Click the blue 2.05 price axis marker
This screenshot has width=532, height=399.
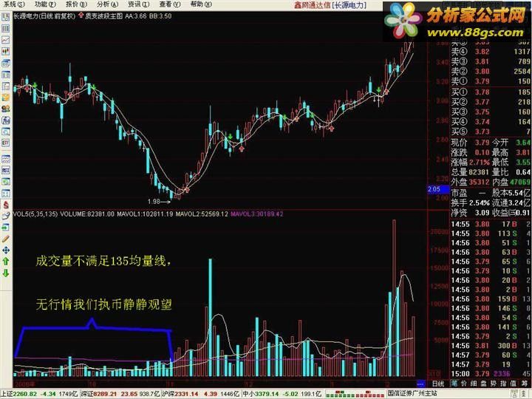pyautogui.click(x=437, y=189)
